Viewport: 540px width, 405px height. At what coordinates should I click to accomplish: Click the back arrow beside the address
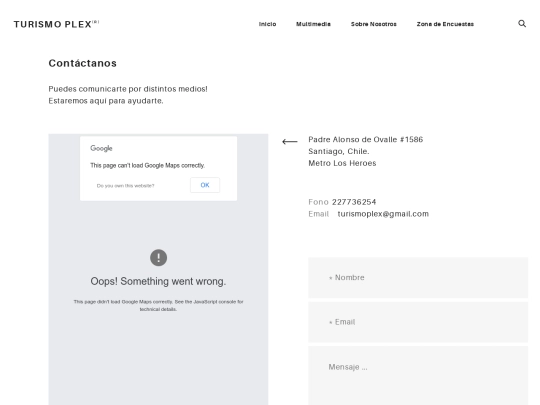tap(290, 142)
